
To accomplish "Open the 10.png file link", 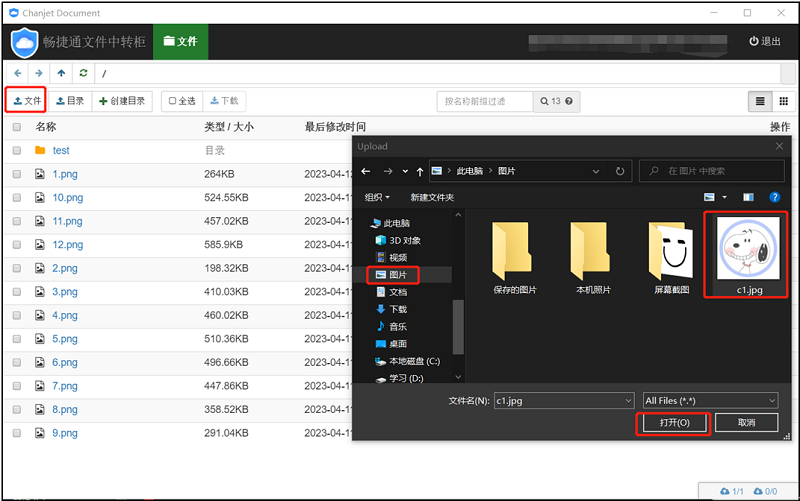I will tap(67, 198).
